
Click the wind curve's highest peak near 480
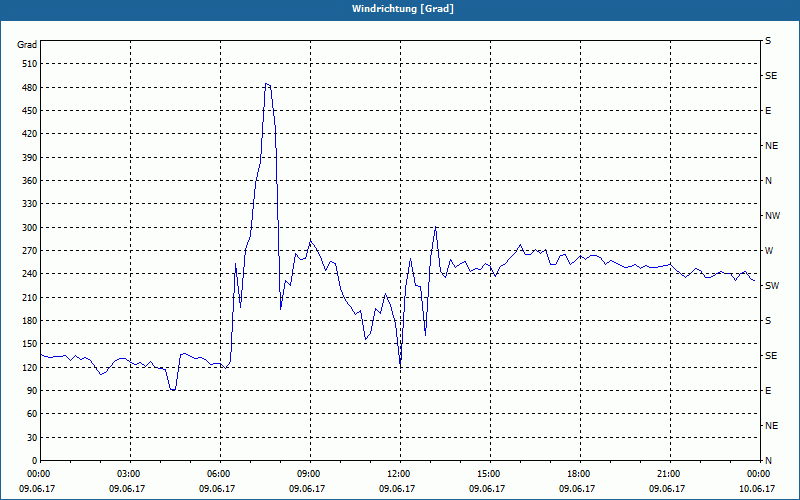(266, 84)
